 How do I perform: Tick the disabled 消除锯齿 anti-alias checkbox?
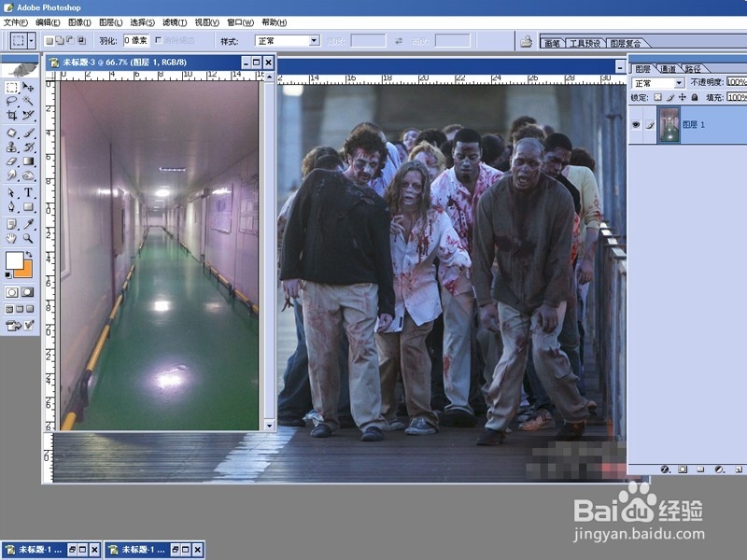coord(159,40)
